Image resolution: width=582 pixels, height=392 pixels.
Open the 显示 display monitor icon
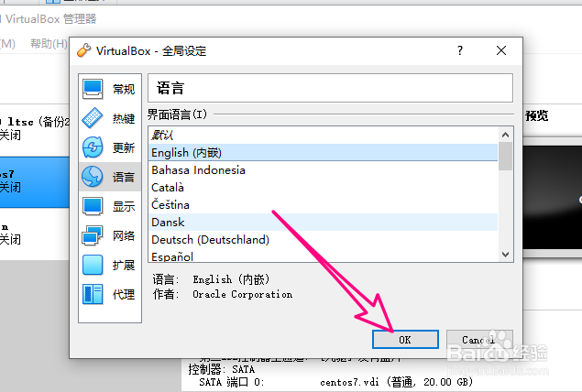point(93,206)
